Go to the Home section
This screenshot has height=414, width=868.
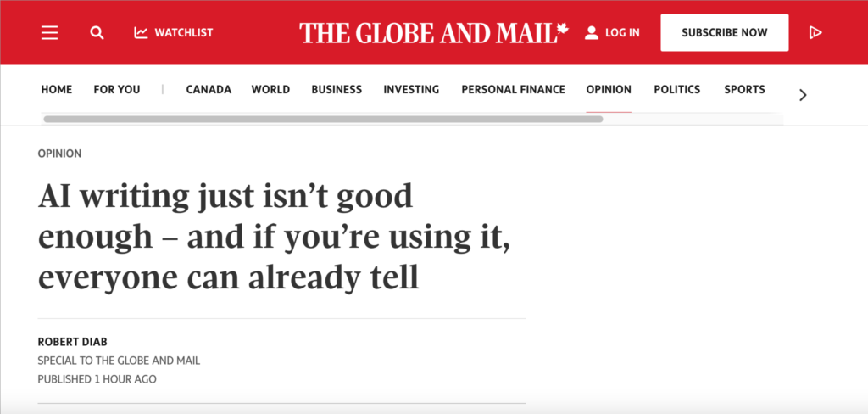coord(57,89)
